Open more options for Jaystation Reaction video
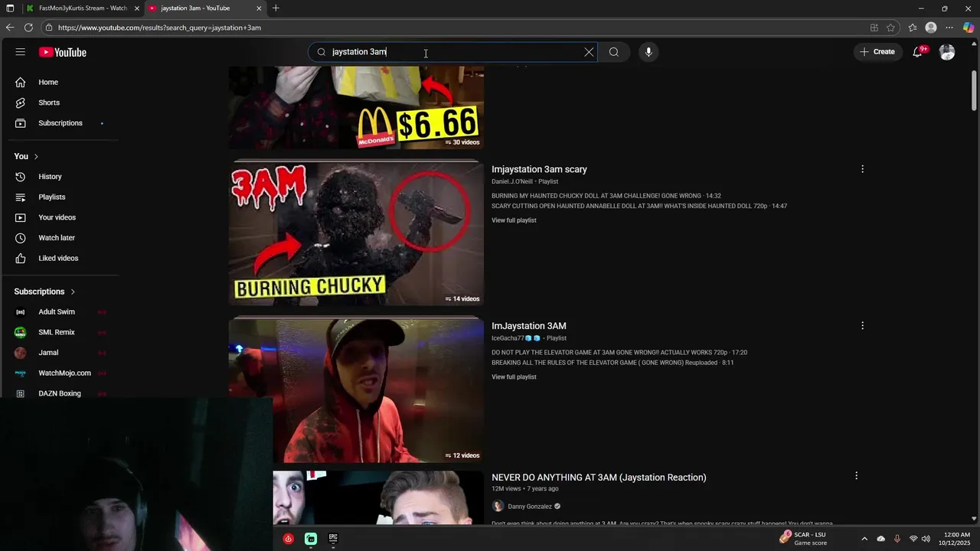Viewport: 980px width, 551px height. tap(856, 476)
